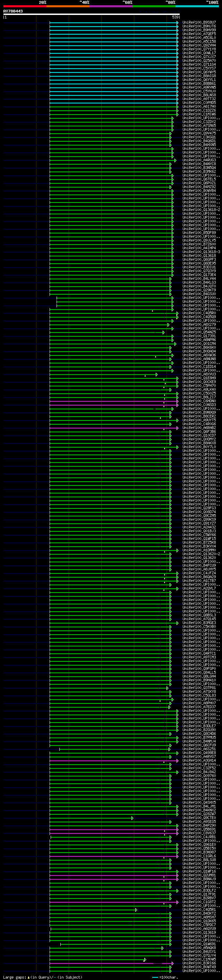Click UniRef100_A4RUG3 label
Image resolution: width=222 pixels, height=980 pixels.
[199, 160]
